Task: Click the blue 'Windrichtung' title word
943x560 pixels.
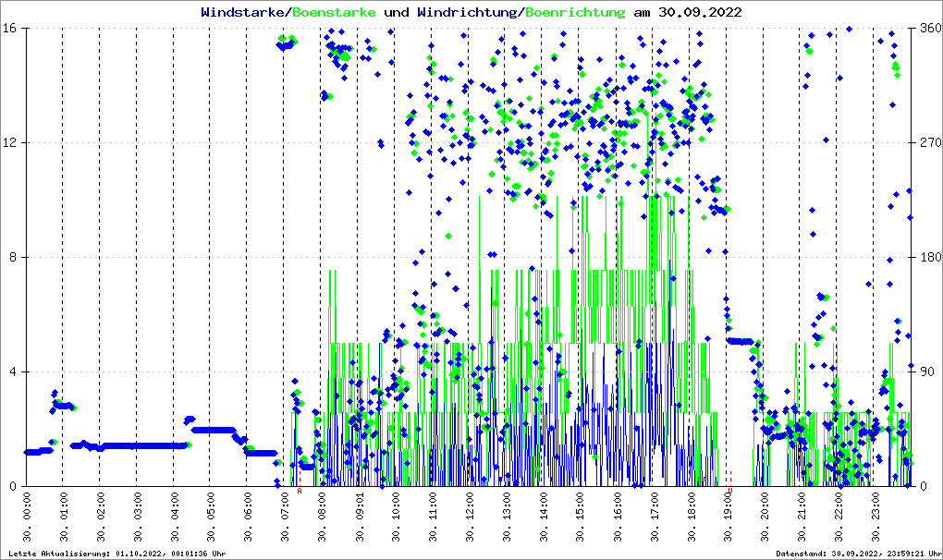Action: (467, 12)
